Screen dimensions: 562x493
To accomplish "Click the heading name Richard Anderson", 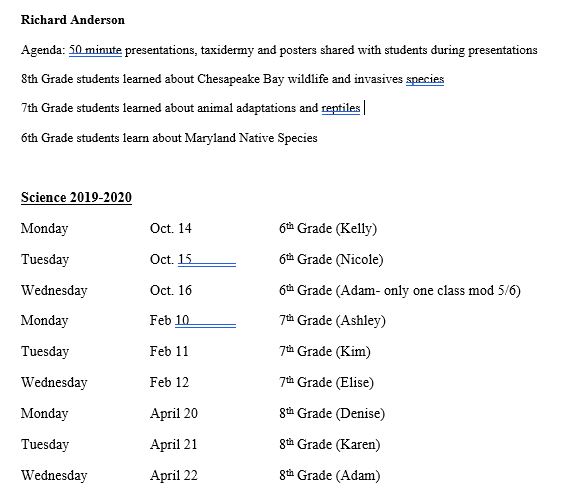I will pos(73,20).
